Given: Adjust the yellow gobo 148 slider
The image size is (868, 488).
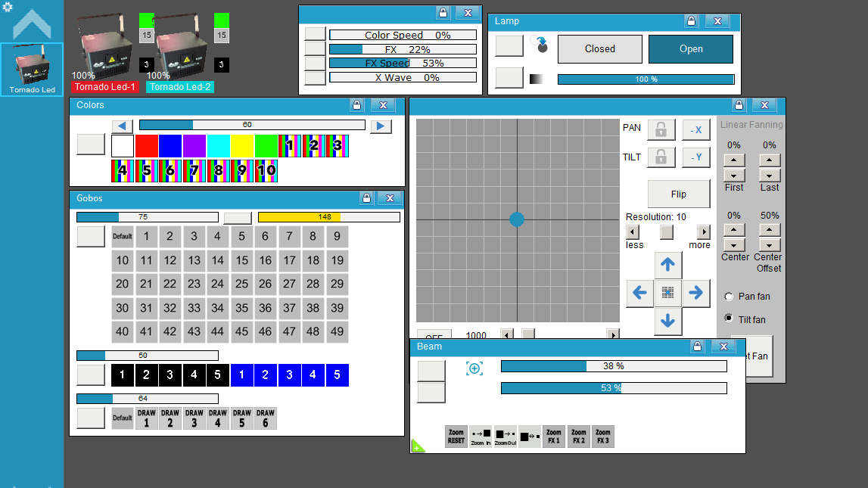Looking at the screenshot, I should click(x=329, y=217).
